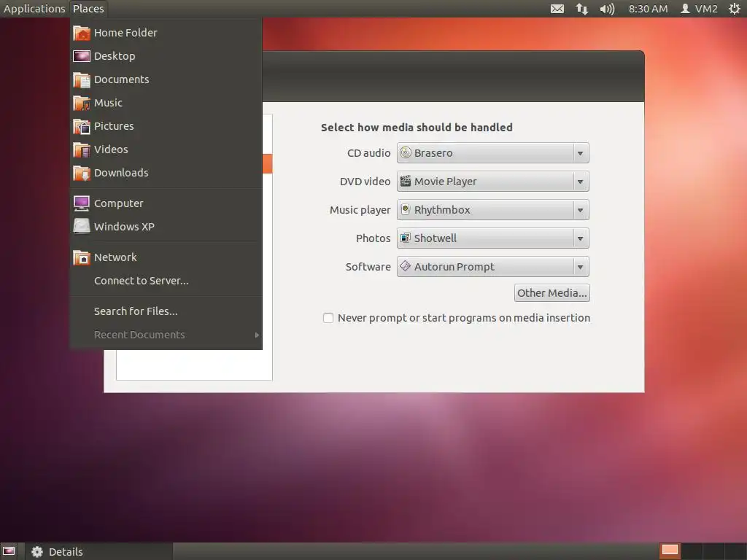Click the 'Music player' label
The image size is (747, 560).
(360, 210)
